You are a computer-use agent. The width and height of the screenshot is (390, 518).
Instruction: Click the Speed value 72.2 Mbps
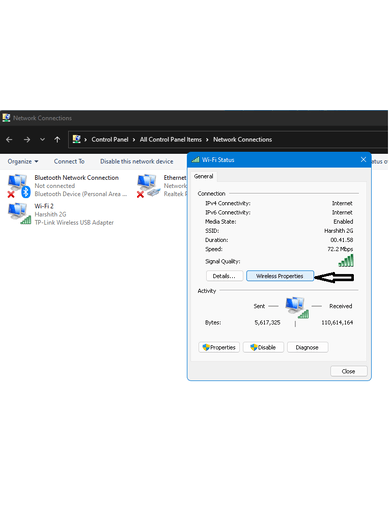pos(340,249)
